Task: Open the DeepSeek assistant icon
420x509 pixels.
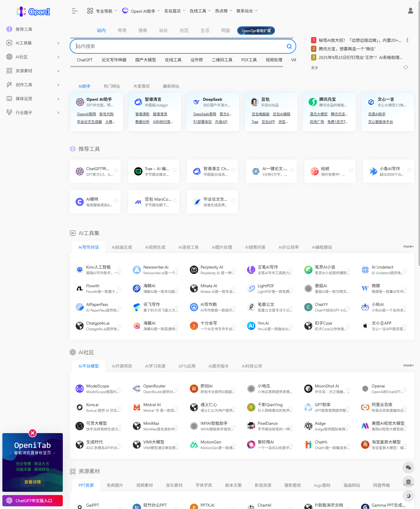Action: 196,102
